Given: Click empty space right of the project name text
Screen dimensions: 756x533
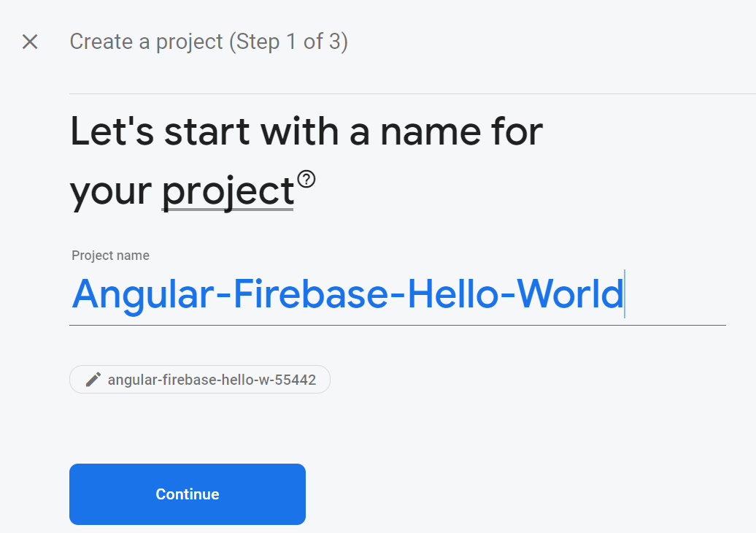Looking at the screenshot, I should coord(675,294).
